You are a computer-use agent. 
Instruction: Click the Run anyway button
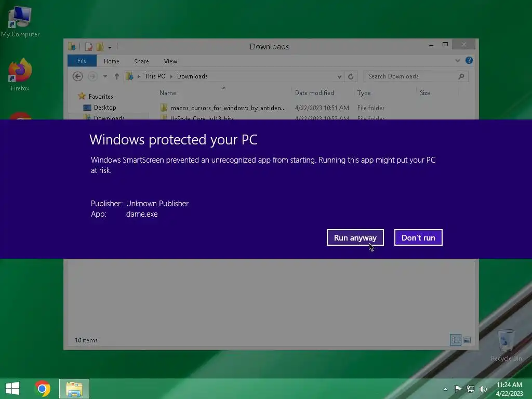coord(355,237)
